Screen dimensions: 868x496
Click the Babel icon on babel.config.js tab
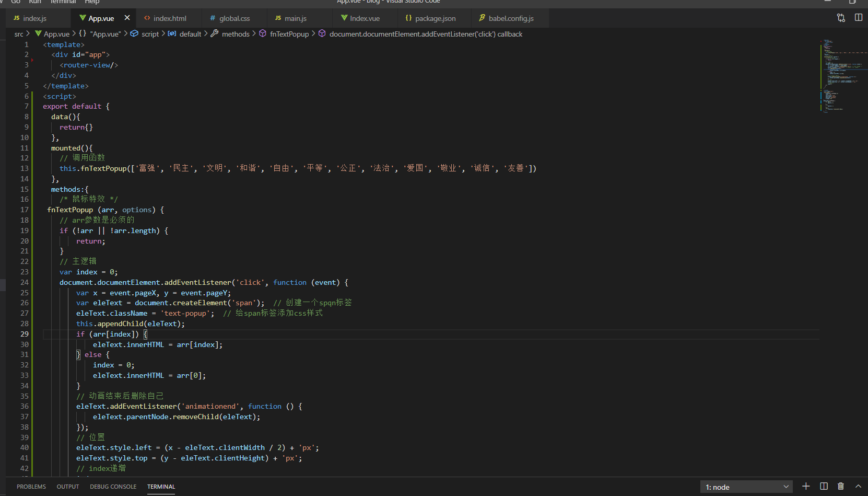[x=482, y=18]
